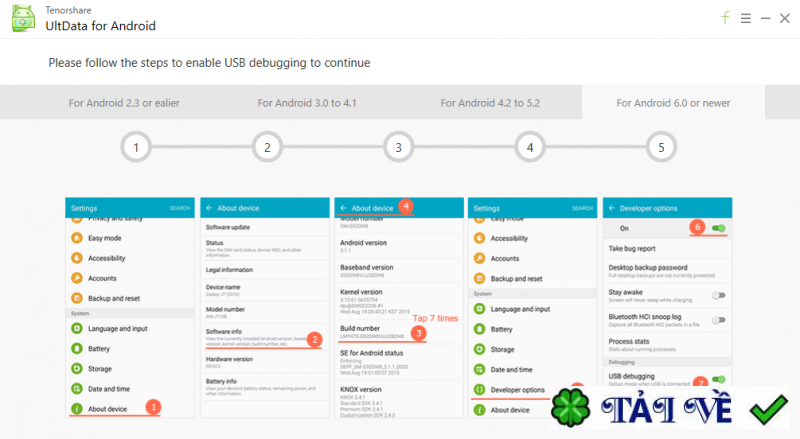The height and width of the screenshot is (439, 800).
Task: Click the first Settings screenshot thumbnail
Action: point(130,308)
